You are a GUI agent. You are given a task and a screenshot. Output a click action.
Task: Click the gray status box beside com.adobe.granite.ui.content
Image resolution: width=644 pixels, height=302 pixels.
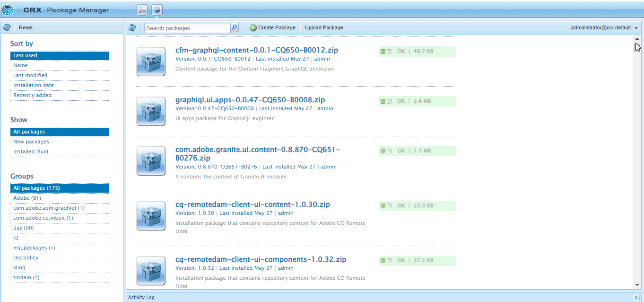point(389,151)
